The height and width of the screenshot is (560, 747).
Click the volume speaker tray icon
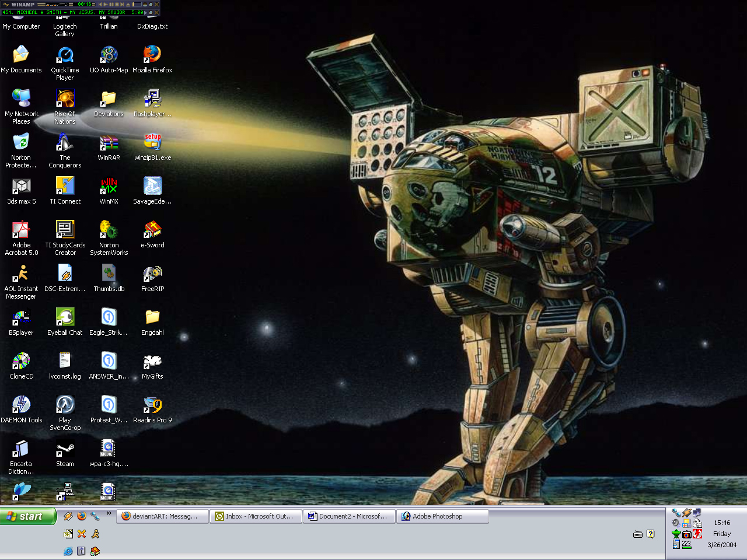coord(676,523)
